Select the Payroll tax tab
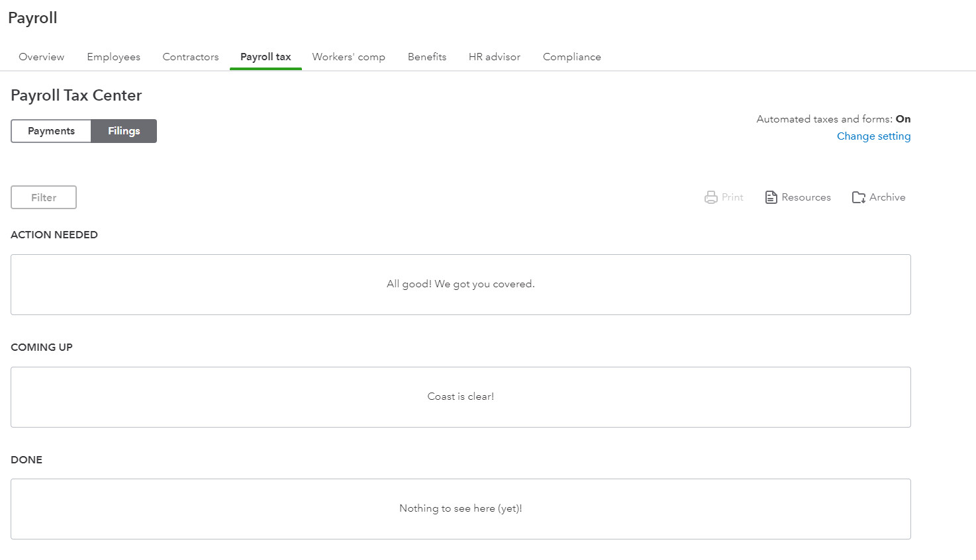 click(266, 57)
